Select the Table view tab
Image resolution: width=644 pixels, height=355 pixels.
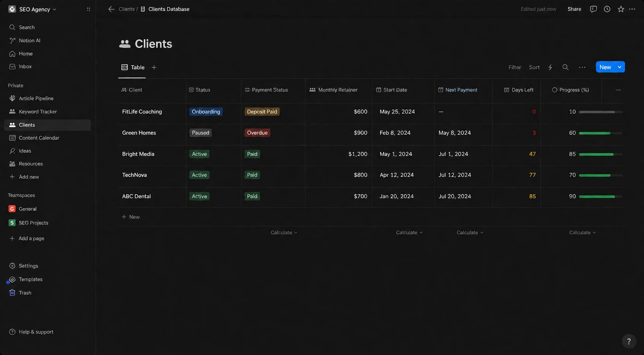point(133,67)
